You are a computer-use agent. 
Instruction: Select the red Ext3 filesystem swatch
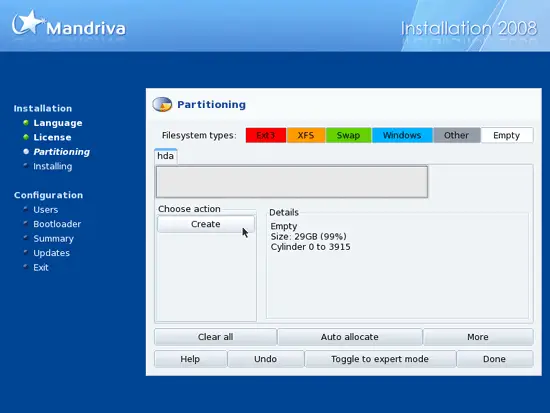(266, 135)
